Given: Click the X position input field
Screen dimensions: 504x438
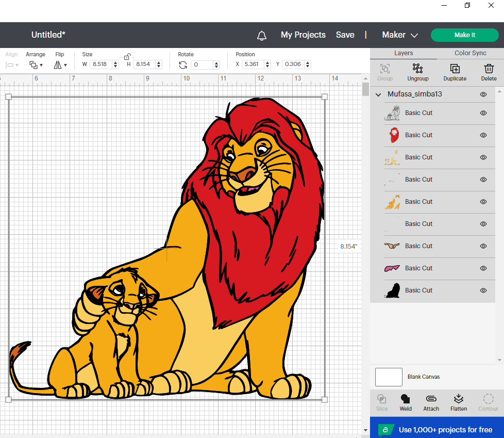Looking at the screenshot, I should click(x=253, y=64).
